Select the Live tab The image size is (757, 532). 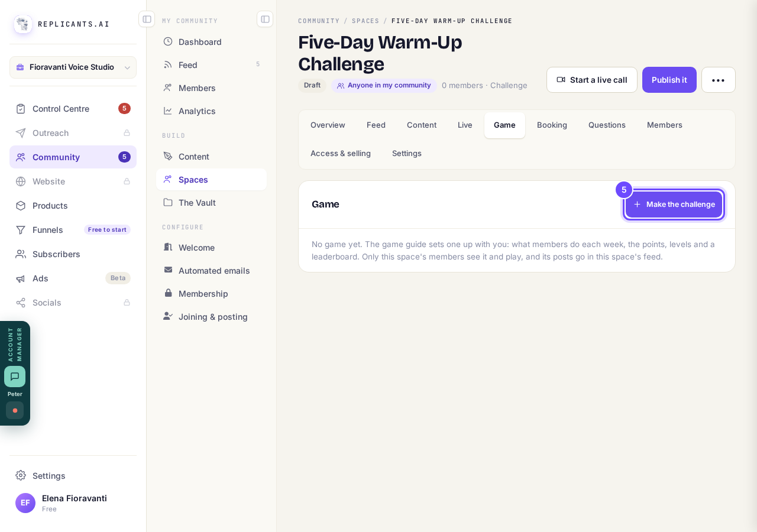(x=465, y=125)
